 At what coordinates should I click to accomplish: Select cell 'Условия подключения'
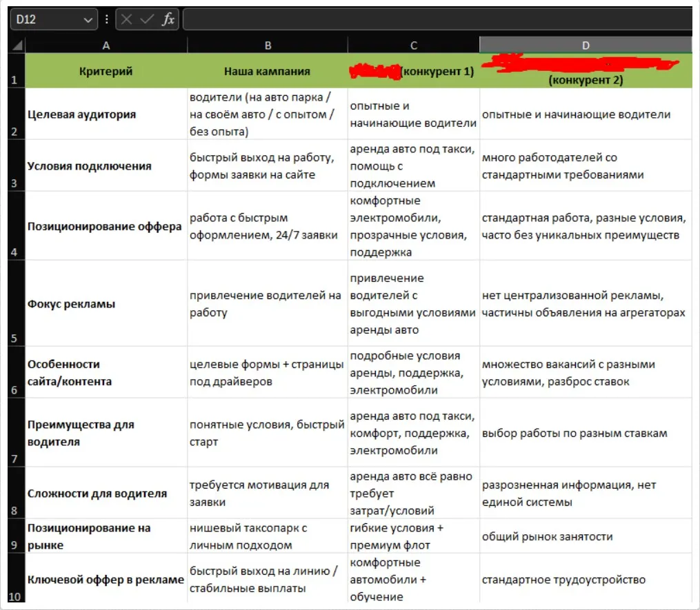(106, 165)
